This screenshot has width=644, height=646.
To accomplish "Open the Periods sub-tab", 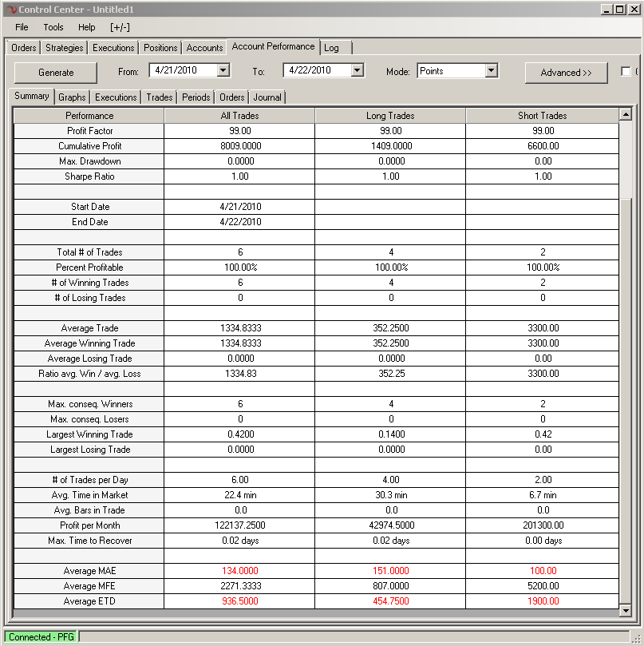I will pos(196,97).
